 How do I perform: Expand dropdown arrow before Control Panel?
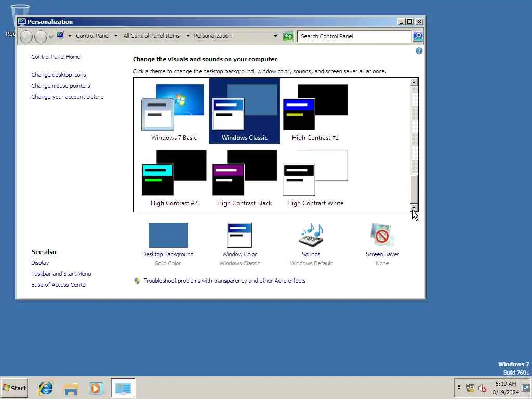[x=70, y=36]
